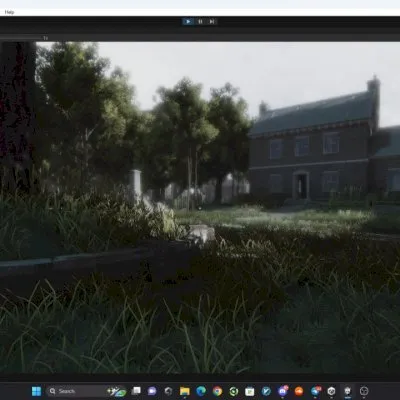The height and width of the screenshot is (400, 400).
Task: Open the orange SoundCloud icon in the taskbar
Action: pyautogui.click(x=299, y=391)
